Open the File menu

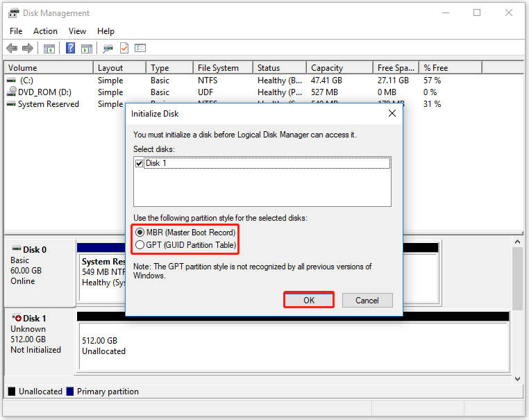coord(16,31)
